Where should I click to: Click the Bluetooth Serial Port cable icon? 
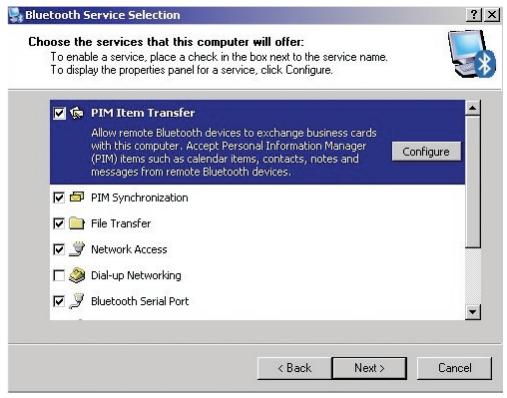pyautogui.click(x=77, y=301)
